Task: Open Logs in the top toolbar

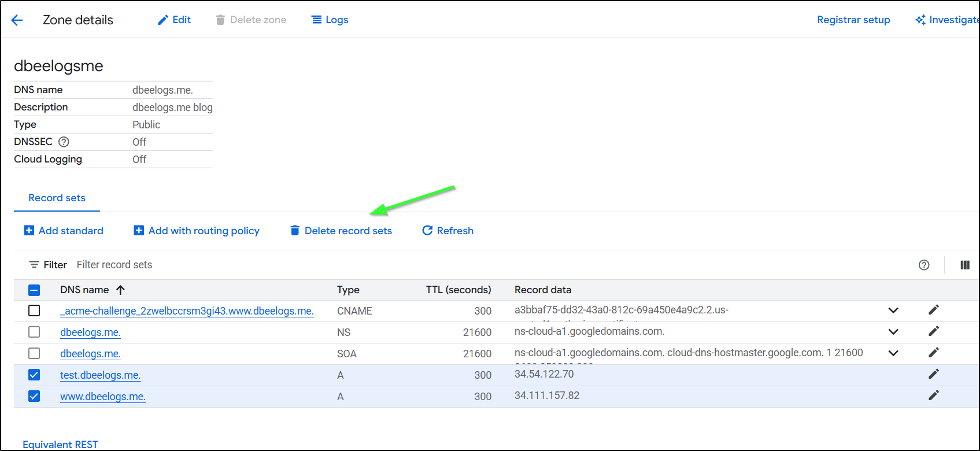Action: (x=330, y=20)
